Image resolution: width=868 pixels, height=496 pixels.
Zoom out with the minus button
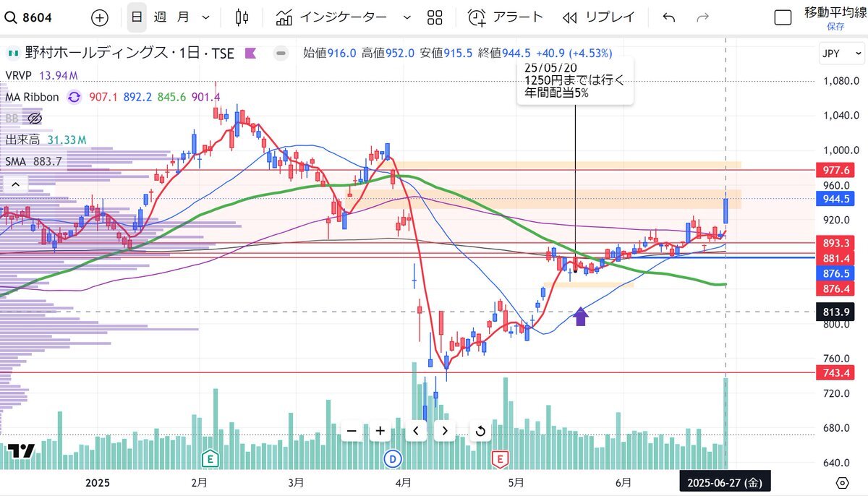352,431
